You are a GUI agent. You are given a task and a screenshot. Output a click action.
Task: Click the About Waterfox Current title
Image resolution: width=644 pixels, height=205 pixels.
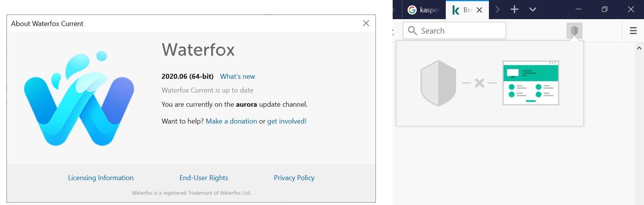click(47, 23)
